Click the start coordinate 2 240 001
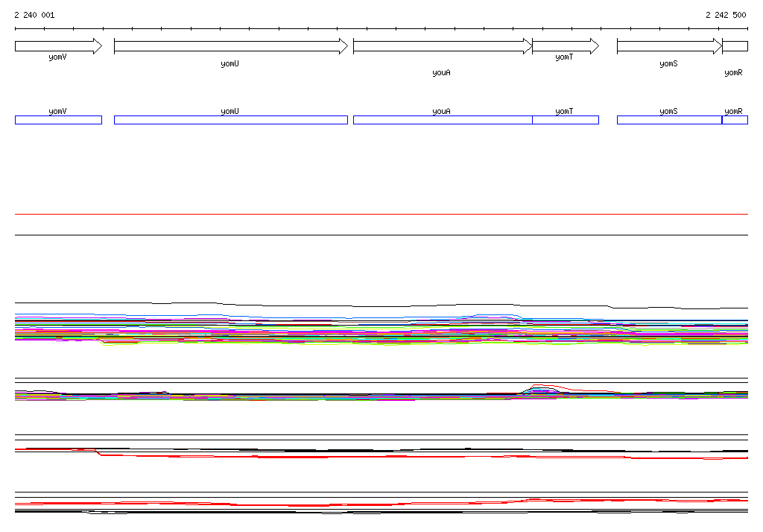Viewport: 763px width, 532px height. coord(34,15)
